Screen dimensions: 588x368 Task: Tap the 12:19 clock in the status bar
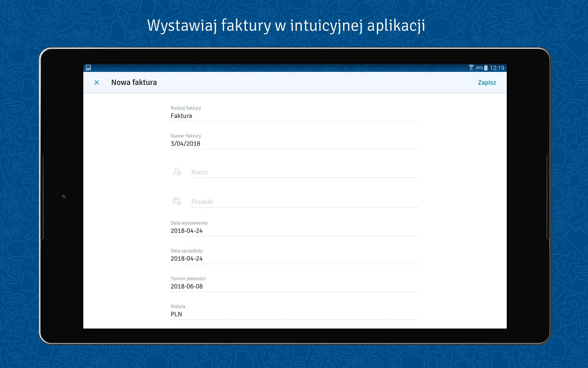click(497, 68)
